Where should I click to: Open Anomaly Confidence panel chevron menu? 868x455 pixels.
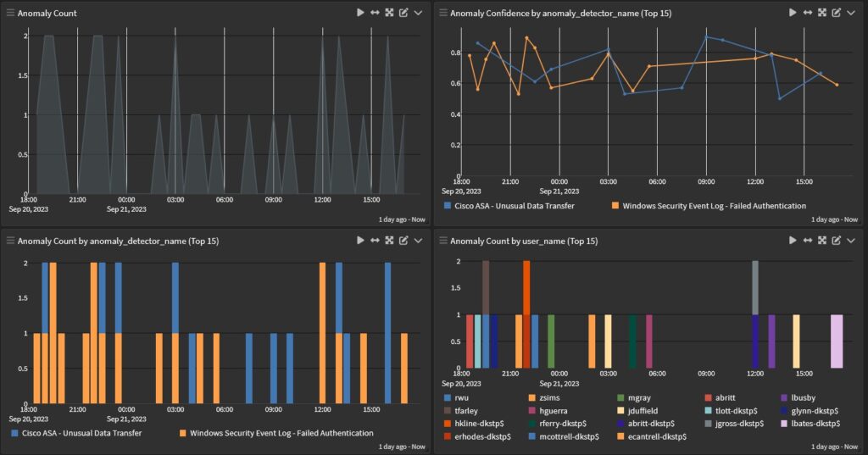851,13
